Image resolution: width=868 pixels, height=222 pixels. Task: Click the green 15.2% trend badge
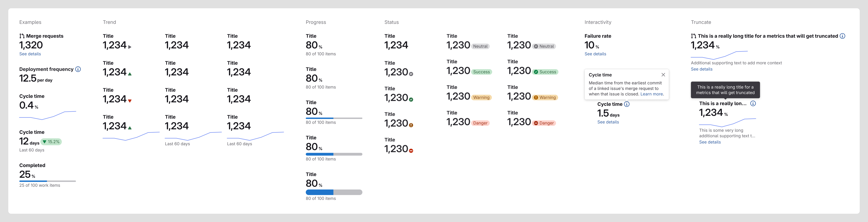coord(51,142)
